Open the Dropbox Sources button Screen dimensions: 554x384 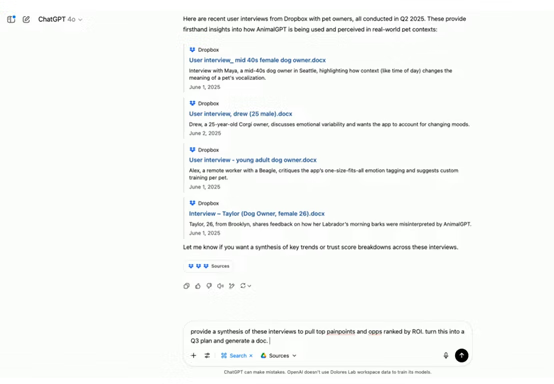208,266
